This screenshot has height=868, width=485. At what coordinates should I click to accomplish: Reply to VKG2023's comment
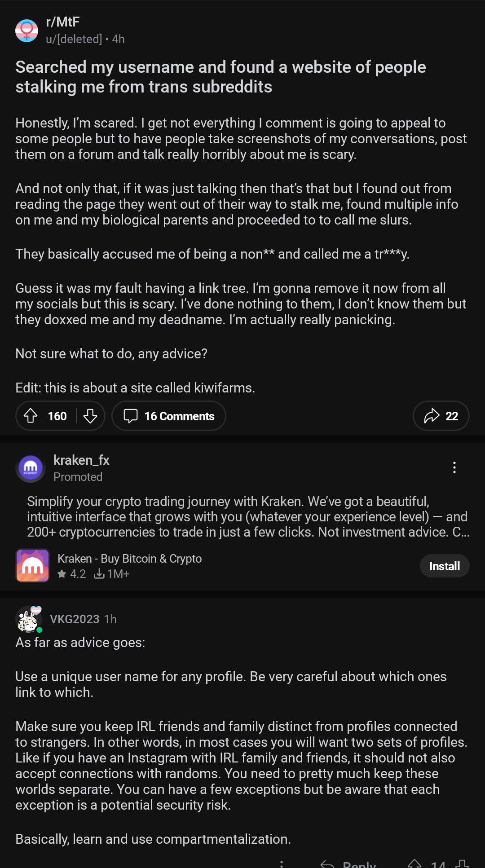[349, 864]
